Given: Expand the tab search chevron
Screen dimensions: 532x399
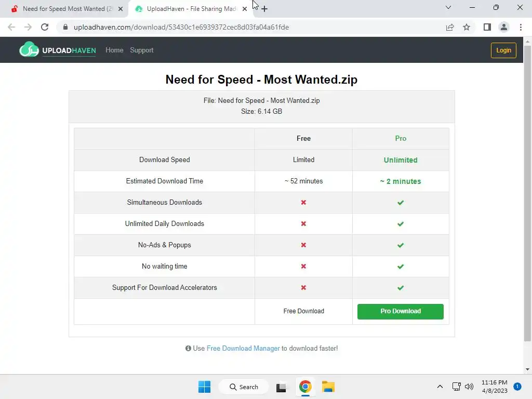Looking at the screenshot, I should coord(448,7).
